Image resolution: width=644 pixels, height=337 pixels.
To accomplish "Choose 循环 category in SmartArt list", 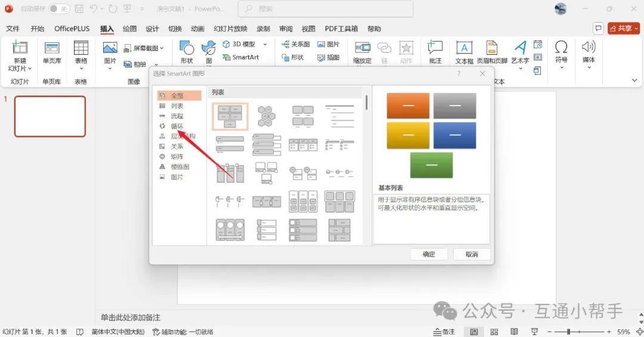I will click(x=177, y=126).
